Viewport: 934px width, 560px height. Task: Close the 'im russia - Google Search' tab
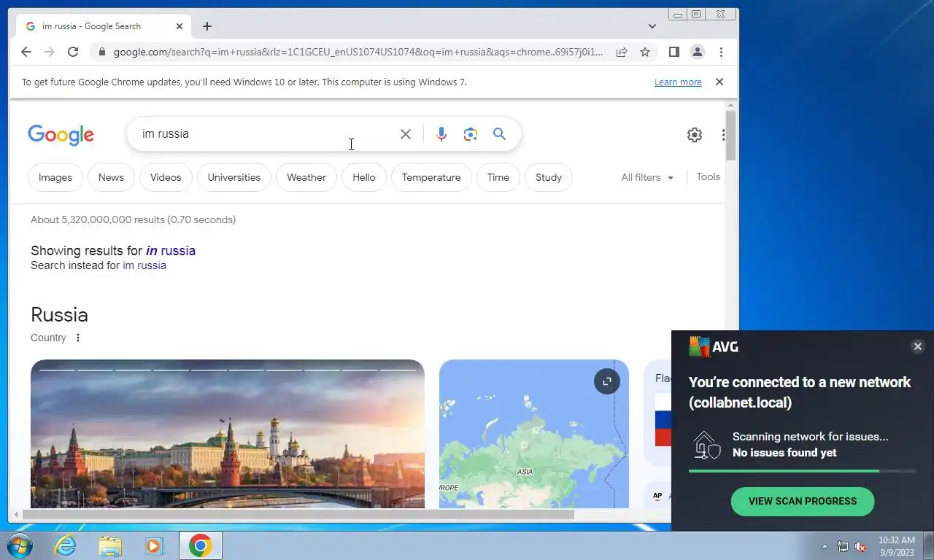(x=180, y=26)
